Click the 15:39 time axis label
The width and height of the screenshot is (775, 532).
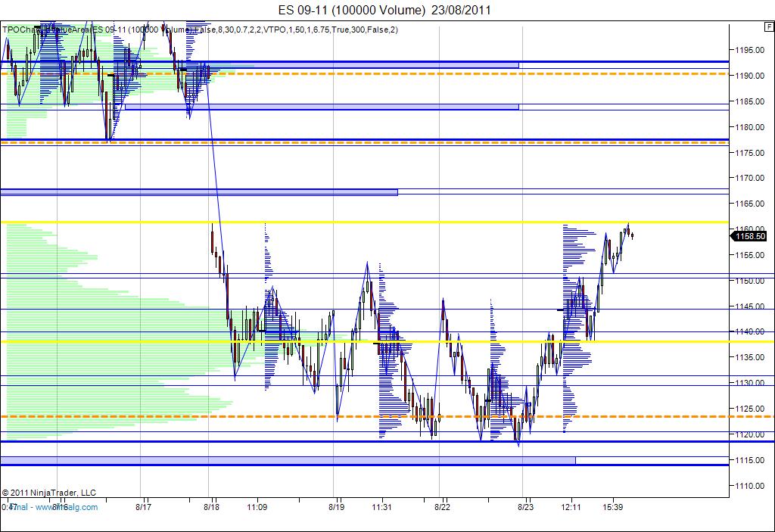point(613,507)
